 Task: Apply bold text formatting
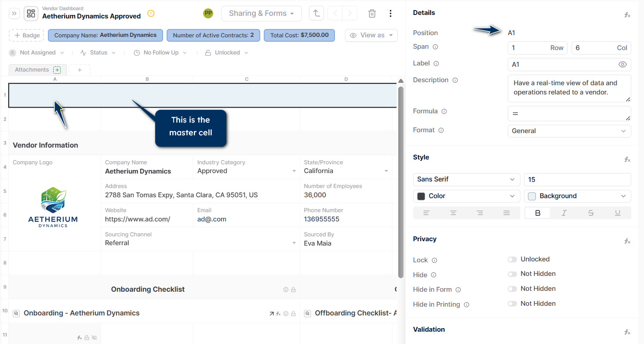pyautogui.click(x=538, y=213)
